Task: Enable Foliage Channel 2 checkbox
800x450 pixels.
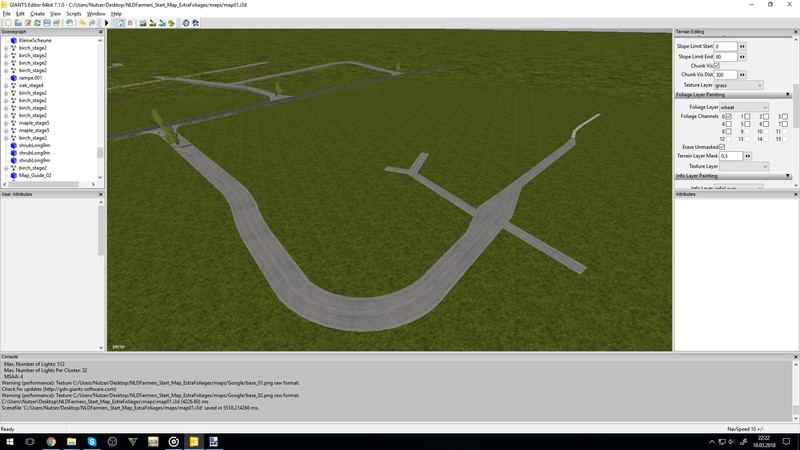Action: pyautogui.click(x=766, y=117)
